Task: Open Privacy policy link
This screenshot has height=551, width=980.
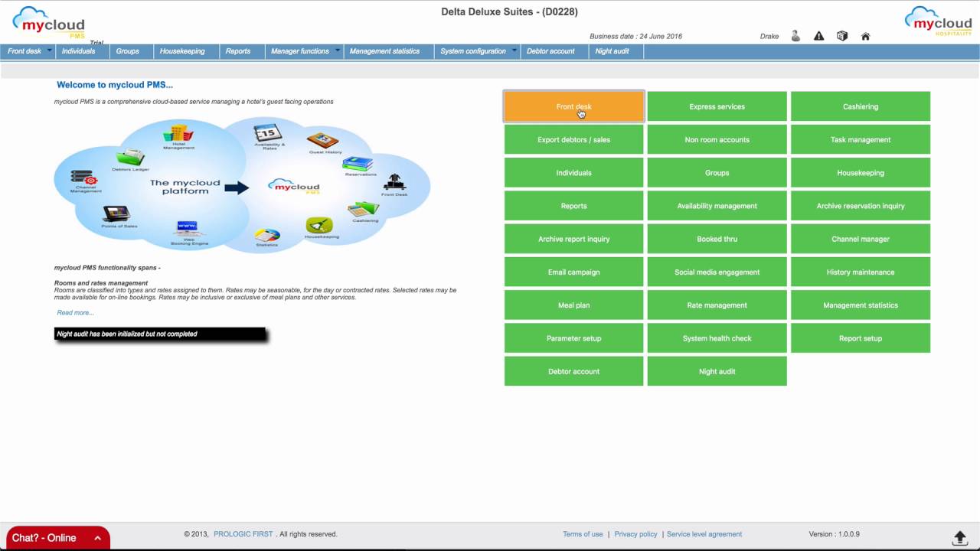Action: tap(635, 534)
